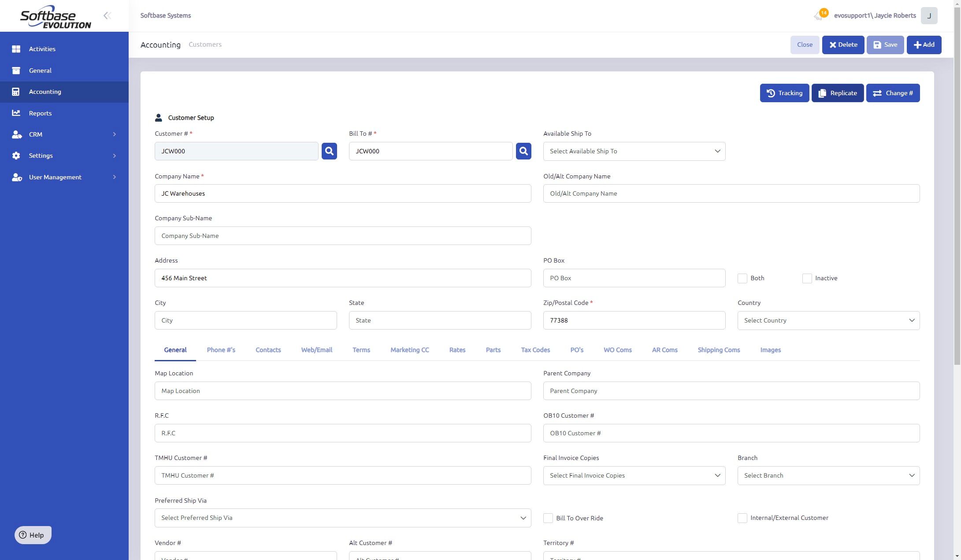This screenshot has height=560, width=961.
Task: Click the Replicate button
Action: [x=837, y=93]
